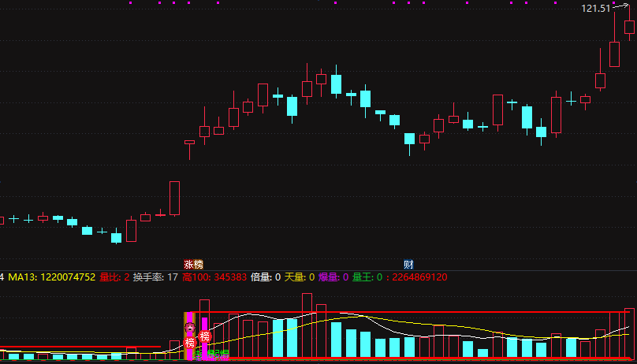Select the red 2264869120 volume value
Image resolution: width=637 pixels, height=364 pixels.
pyautogui.click(x=419, y=277)
